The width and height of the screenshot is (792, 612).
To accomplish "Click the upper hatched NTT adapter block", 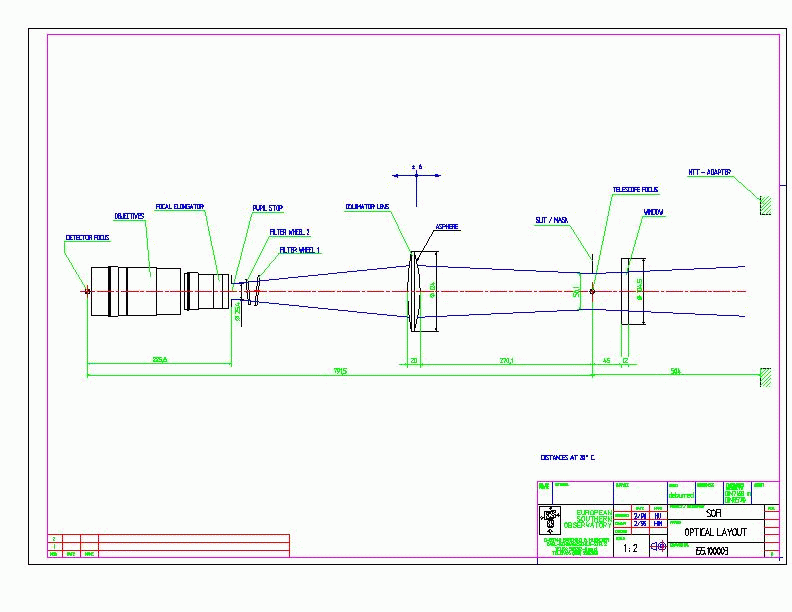I will pyautogui.click(x=764, y=205).
